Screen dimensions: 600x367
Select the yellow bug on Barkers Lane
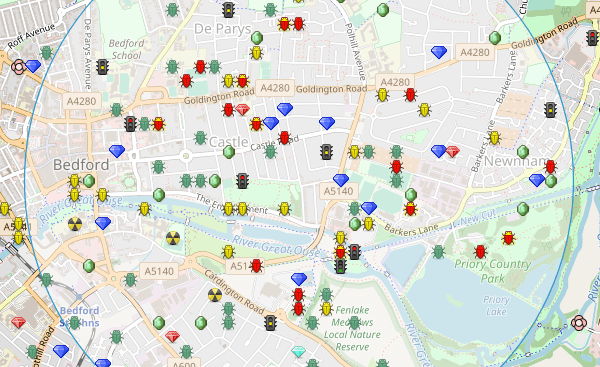click(x=494, y=138)
